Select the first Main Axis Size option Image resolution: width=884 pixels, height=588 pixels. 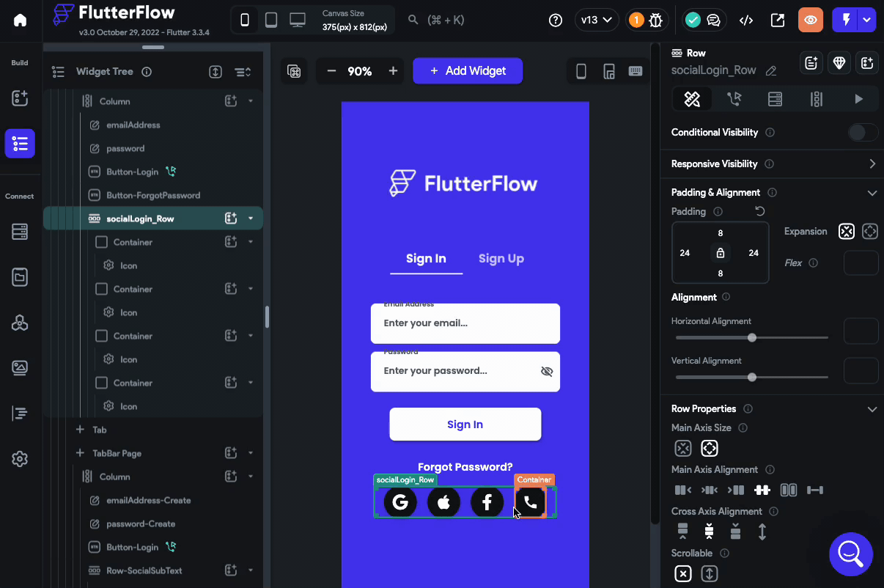point(683,448)
